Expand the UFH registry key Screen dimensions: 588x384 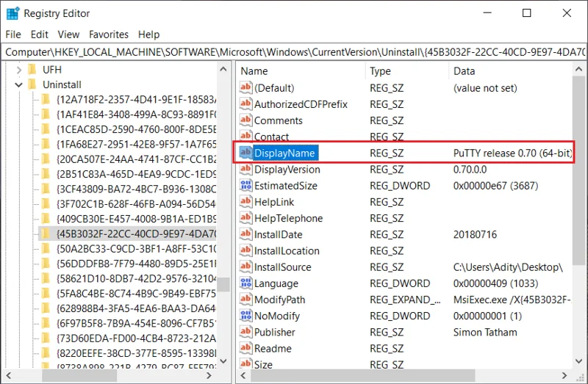click(19, 70)
